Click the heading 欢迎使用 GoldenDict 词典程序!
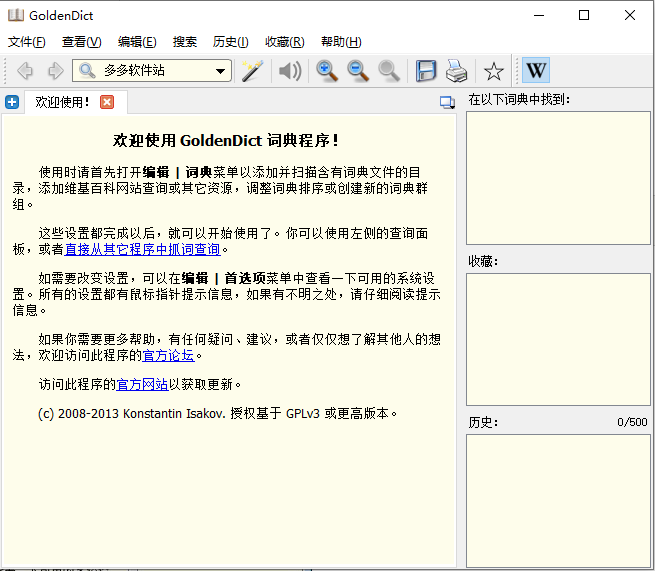Image resolution: width=655 pixels, height=571 pixels. [226, 140]
